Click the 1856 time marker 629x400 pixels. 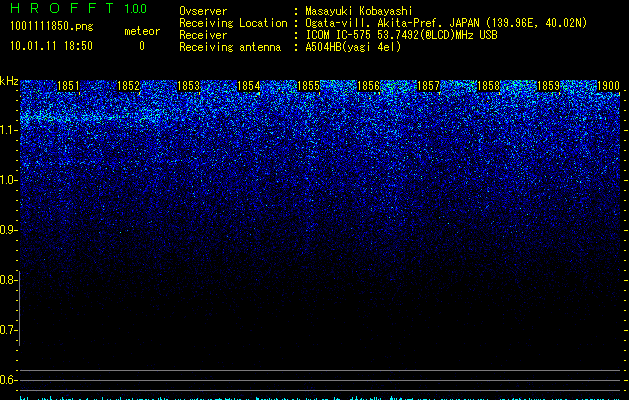pos(368,86)
